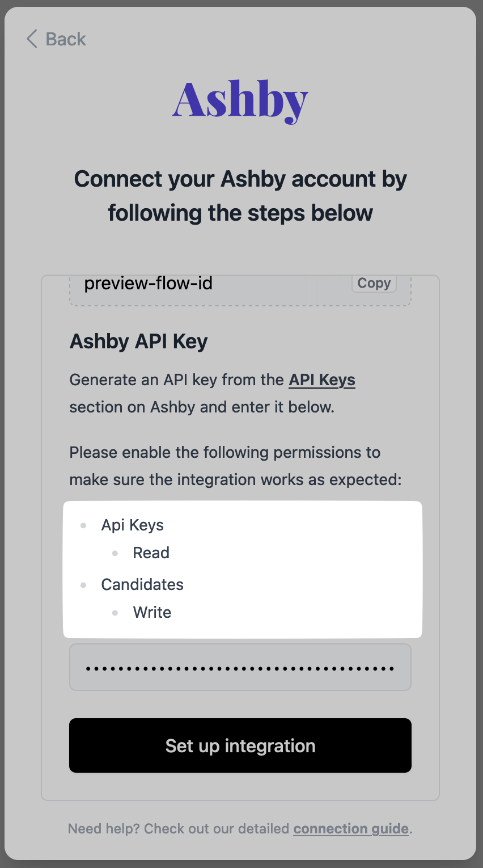Click the bullet beside Candidates
This screenshot has height=868, width=483.
(x=83, y=585)
